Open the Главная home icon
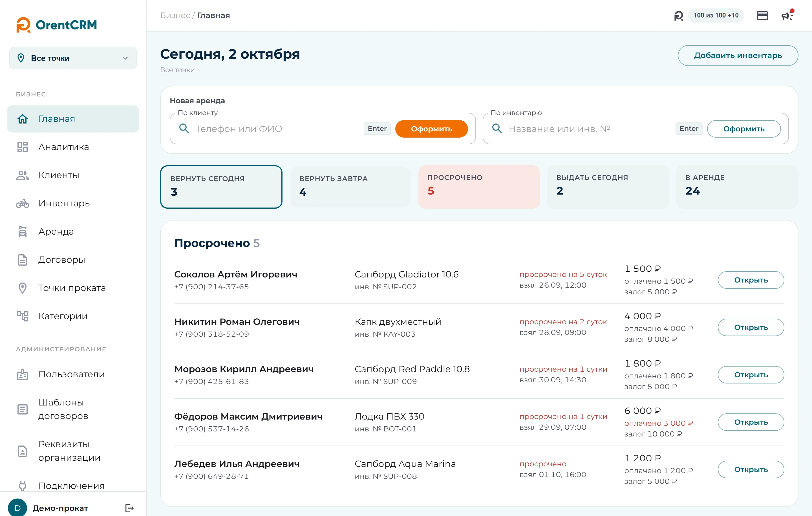812x516 pixels. coord(23,119)
